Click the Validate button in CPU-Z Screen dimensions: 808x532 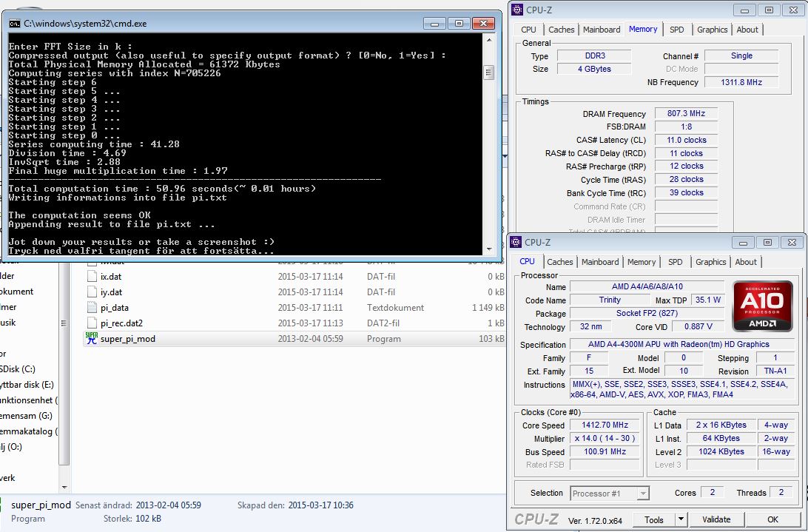(716, 519)
